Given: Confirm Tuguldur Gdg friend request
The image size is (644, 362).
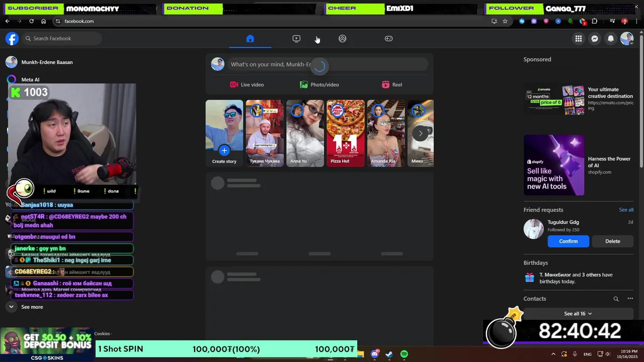Looking at the screenshot, I should click(569, 241).
